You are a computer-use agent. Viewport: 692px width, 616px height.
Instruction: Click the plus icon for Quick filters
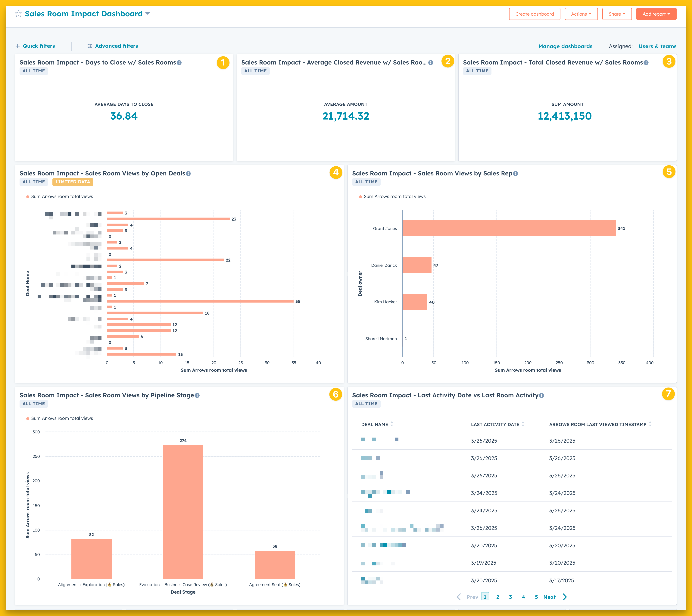18,46
